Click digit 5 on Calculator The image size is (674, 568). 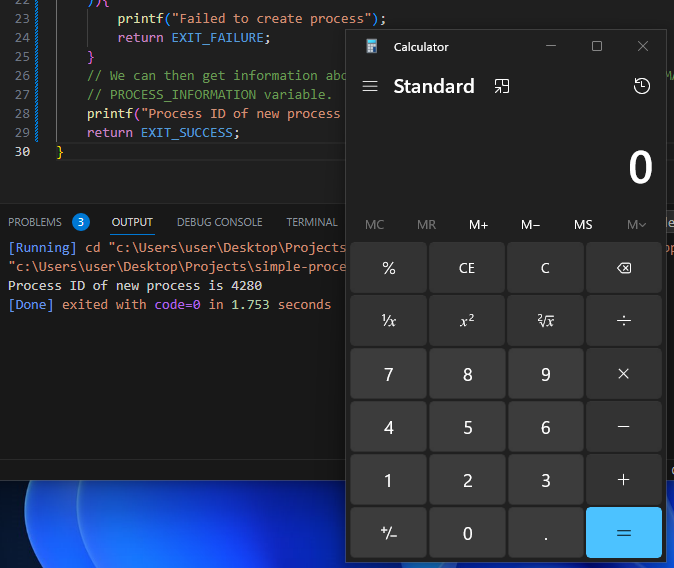tap(467, 427)
